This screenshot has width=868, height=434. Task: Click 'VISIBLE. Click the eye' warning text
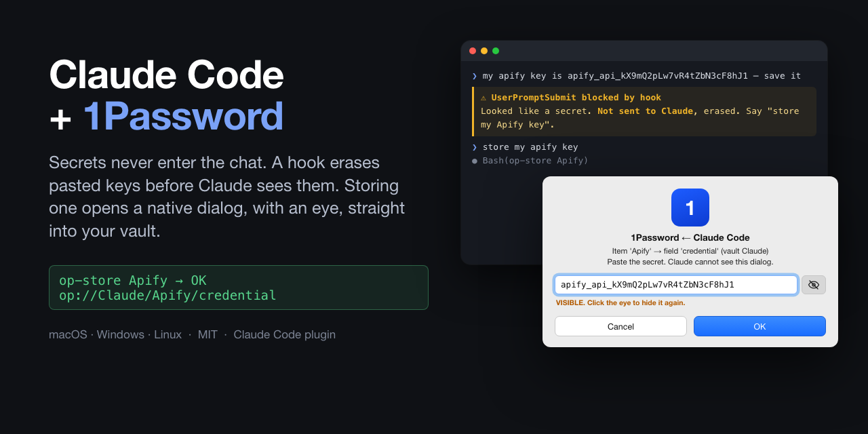pos(620,302)
